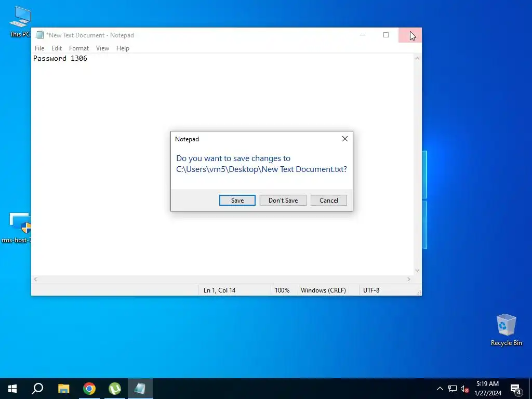Click 'Windows (CRLF)' in status bar
Screen dimensions: 532x399
[x=323, y=290]
